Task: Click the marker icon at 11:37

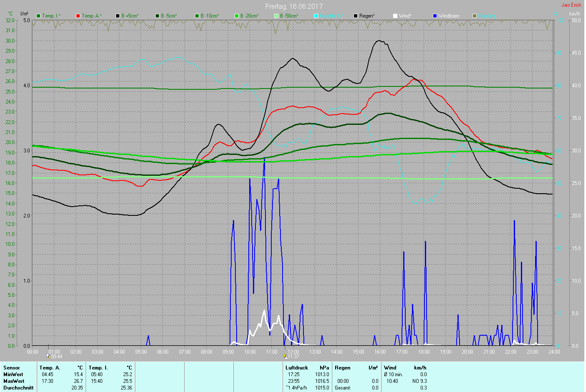Action: [285, 357]
